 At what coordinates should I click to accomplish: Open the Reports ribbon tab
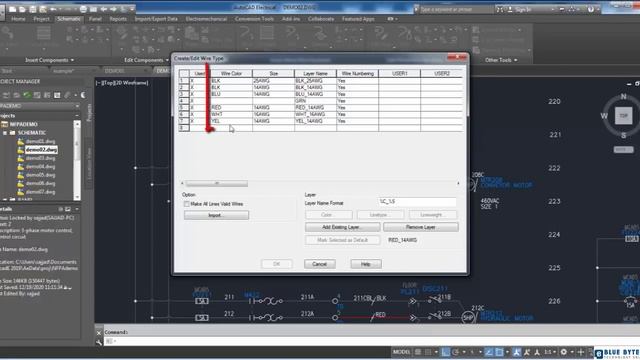pyautogui.click(x=118, y=19)
